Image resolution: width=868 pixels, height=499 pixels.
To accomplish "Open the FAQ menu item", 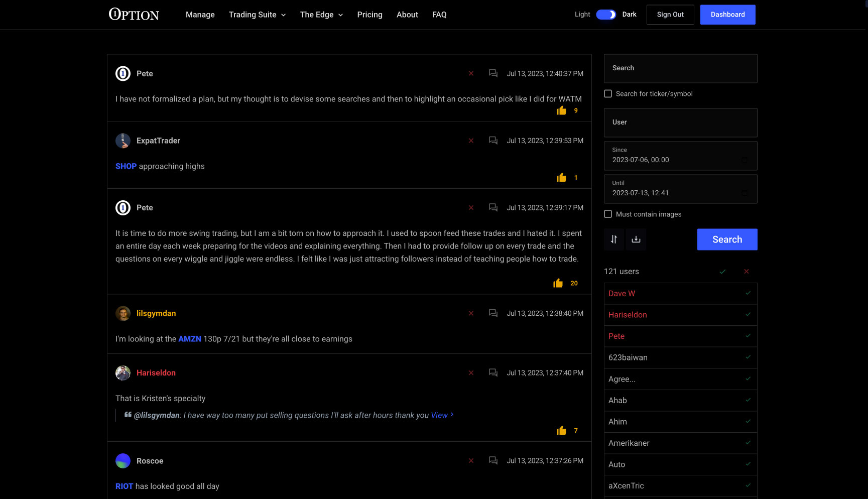I will 439,15.
